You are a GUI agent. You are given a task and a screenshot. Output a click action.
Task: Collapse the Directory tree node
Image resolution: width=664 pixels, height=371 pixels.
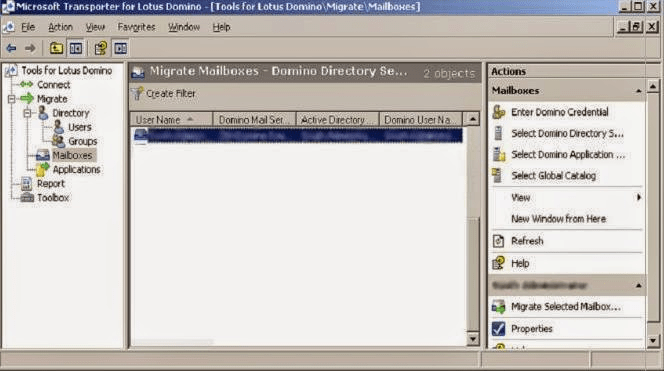click(28, 113)
